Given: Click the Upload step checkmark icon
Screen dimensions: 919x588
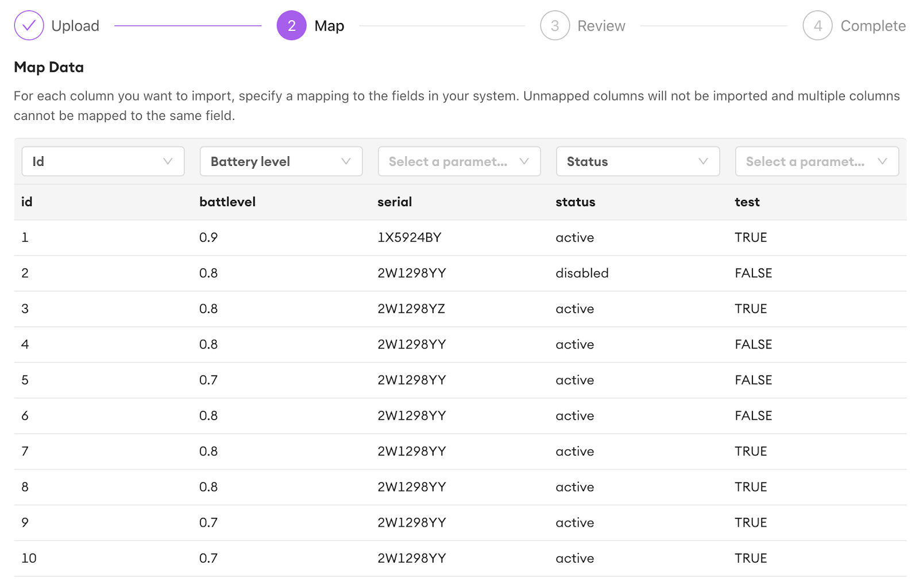Looking at the screenshot, I should click(29, 26).
